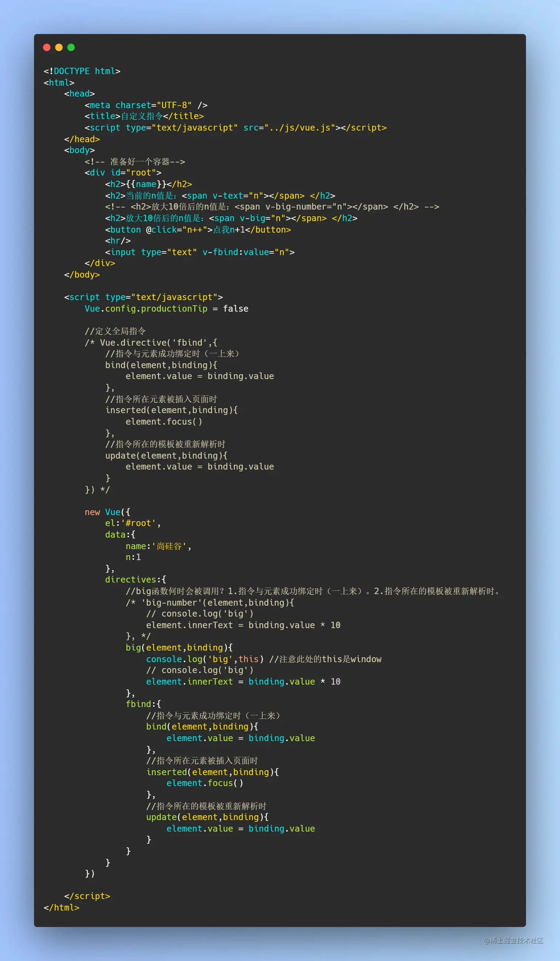
Task: Click the meta charset="UTF-8" line
Action: tap(146, 105)
